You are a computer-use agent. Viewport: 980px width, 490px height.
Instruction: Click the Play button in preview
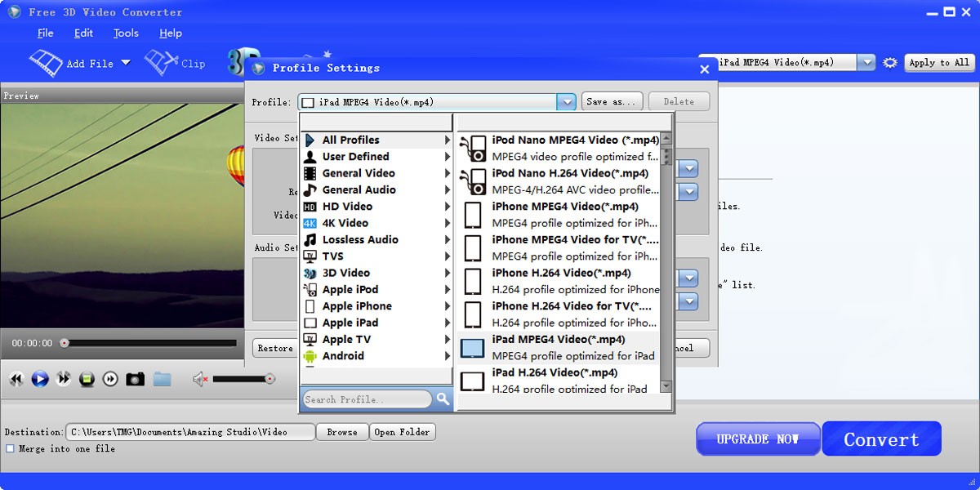click(x=40, y=379)
